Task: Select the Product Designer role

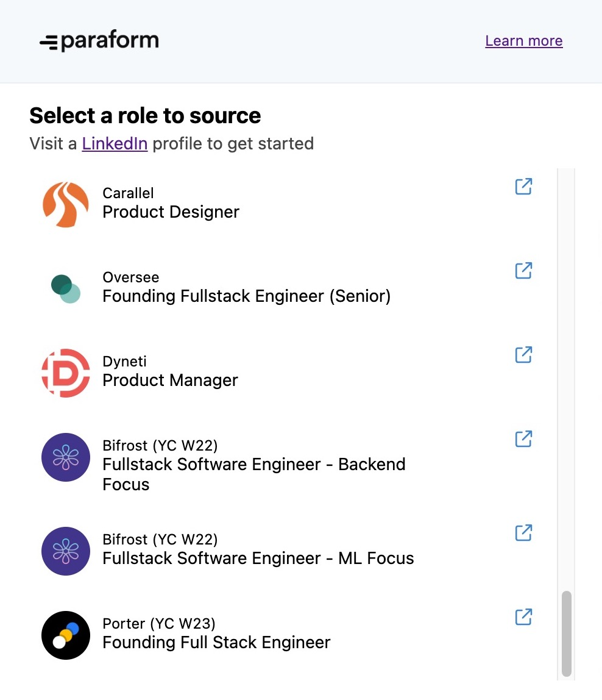Action: pyautogui.click(x=171, y=212)
